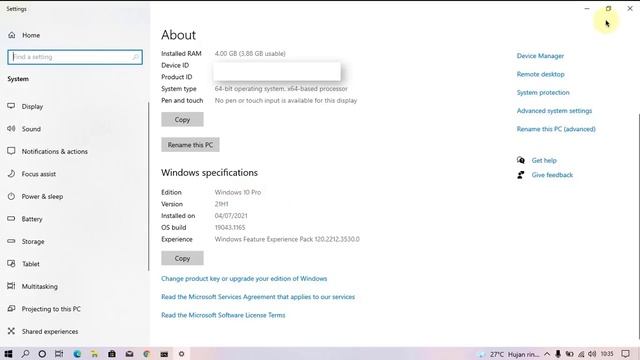This screenshot has height=360, width=640.
Task: Open Cortana circle on taskbar
Action: (x=42, y=354)
